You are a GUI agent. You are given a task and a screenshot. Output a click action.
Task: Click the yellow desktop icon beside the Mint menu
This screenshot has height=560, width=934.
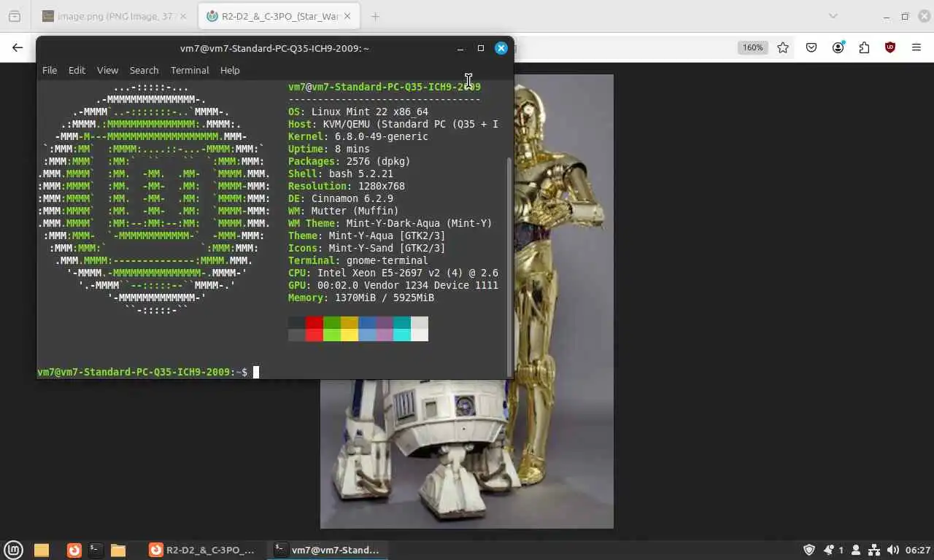[42, 550]
